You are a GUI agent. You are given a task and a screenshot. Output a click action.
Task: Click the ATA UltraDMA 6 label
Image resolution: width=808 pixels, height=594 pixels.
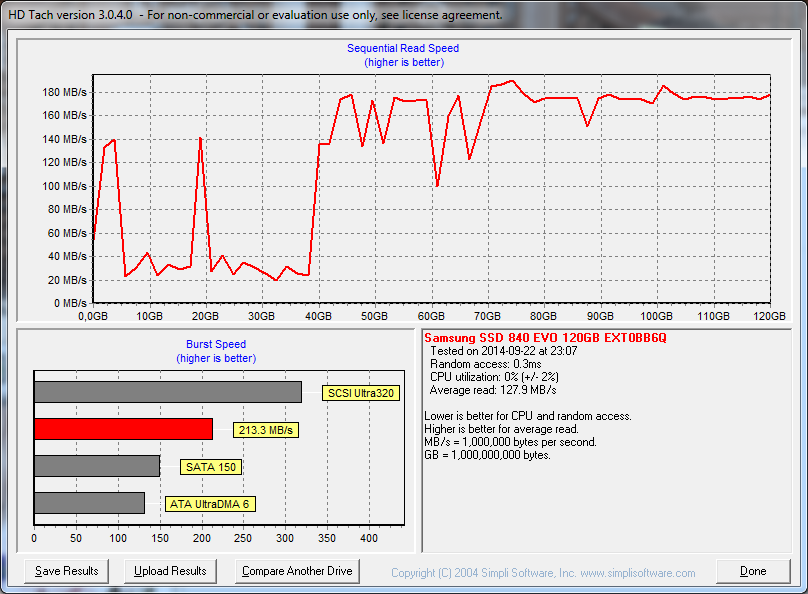[x=210, y=504]
